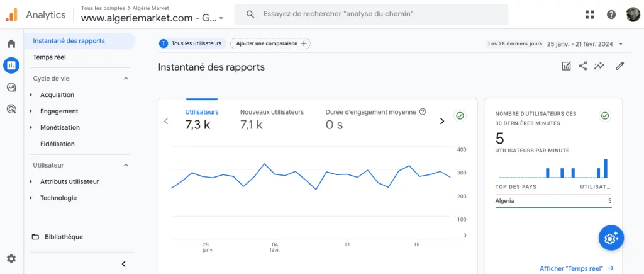Open the Explore icon in left rail
The width and height of the screenshot is (644, 274).
[11, 87]
